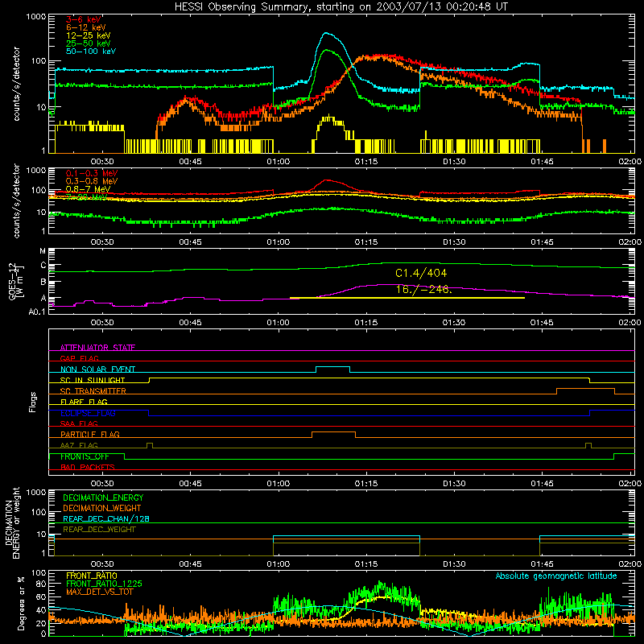Select the SAA_FLAG label
The image size is (644, 644).
[x=79, y=423]
